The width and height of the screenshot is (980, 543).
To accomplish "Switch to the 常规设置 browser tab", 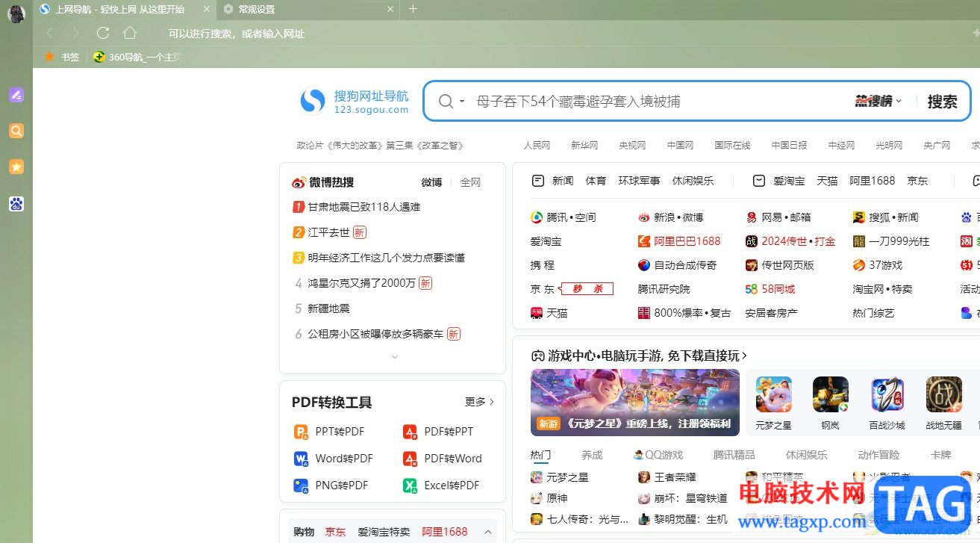I will click(x=306, y=10).
